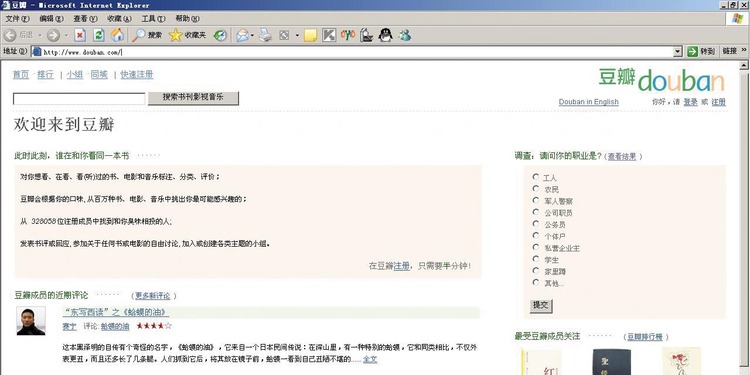The height and width of the screenshot is (375, 750).
Task: Launch the QQ penguin toolbar icon
Action: (x=385, y=34)
